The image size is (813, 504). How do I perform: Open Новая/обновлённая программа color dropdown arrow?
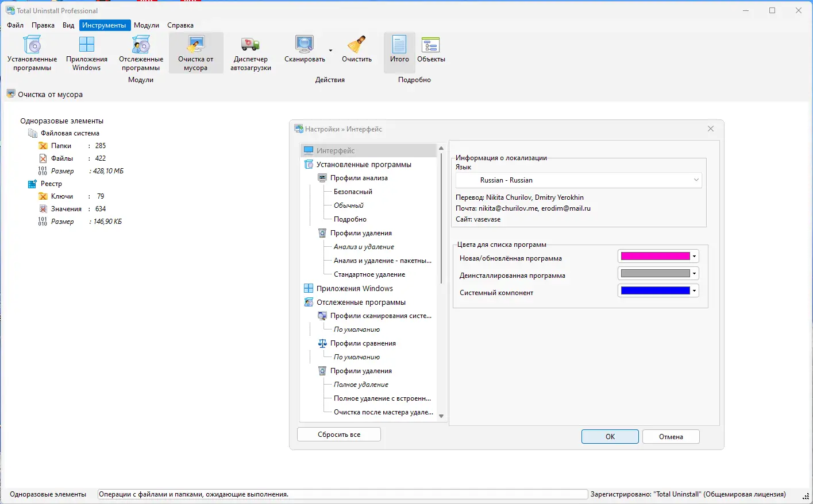pos(694,257)
